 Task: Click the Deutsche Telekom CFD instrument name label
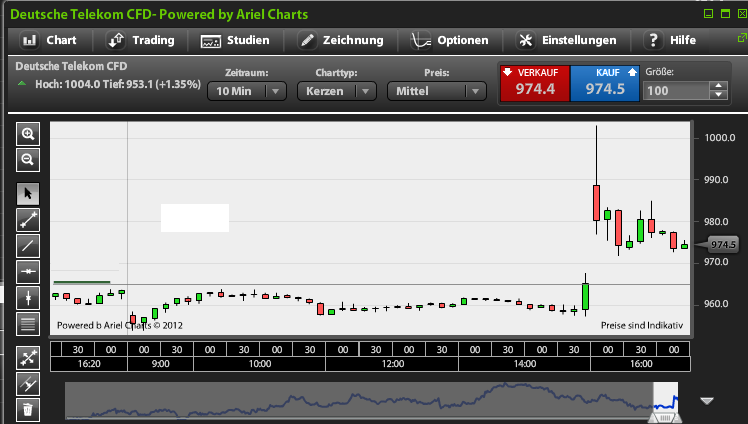click(x=72, y=66)
